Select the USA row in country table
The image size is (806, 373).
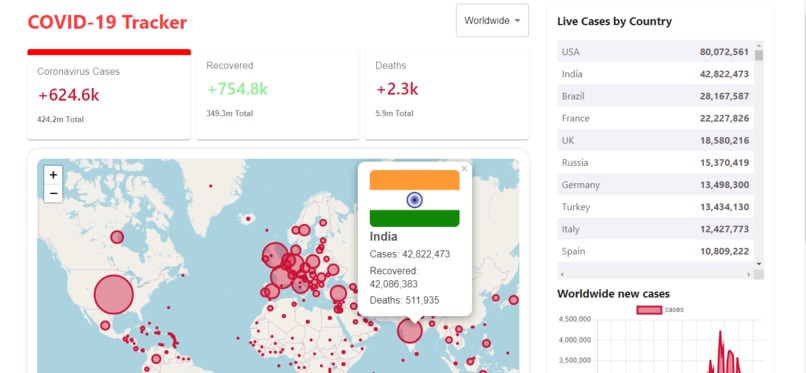click(x=655, y=51)
